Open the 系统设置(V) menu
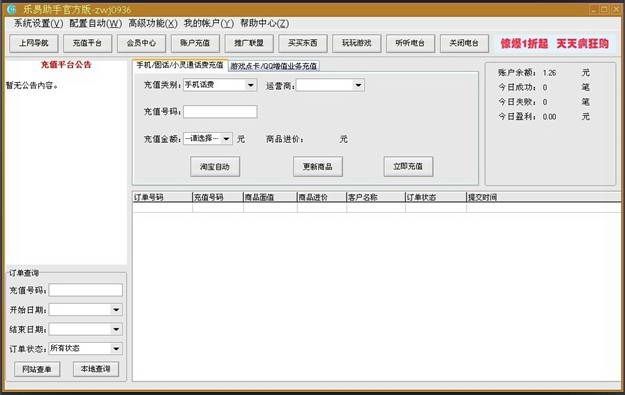This screenshot has width=625, height=395. 39,24
